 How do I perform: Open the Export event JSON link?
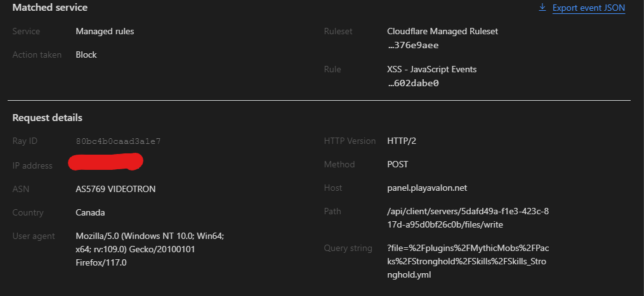point(589,8)
